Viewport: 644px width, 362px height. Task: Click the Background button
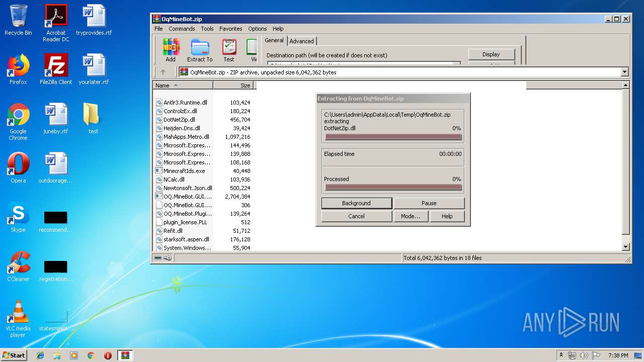click(356, 203)
